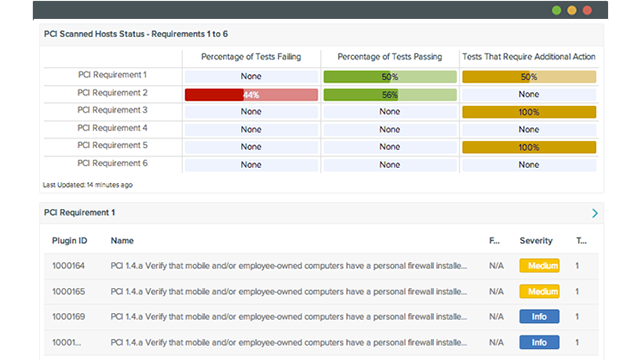Screen dimensions: 640x360
Task: Select 56% passing bar for Requirement 2
Action: coord(390,95)
